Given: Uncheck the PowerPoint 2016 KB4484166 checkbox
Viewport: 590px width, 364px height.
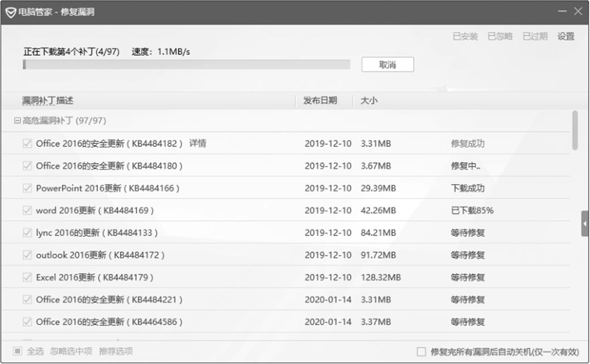Looking at the screenshot, I should tap(27, 188).
